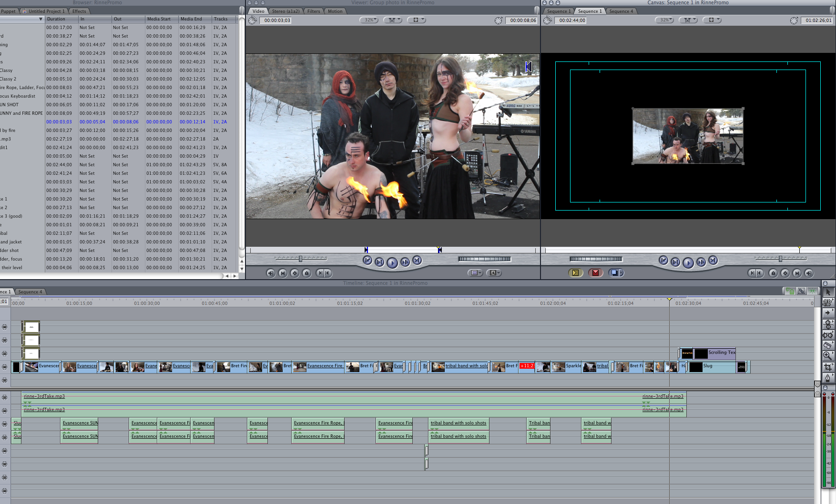Screen dimensions: 836x504
Task: Click Mark In/Out button in Viewer
Action: 324,273
